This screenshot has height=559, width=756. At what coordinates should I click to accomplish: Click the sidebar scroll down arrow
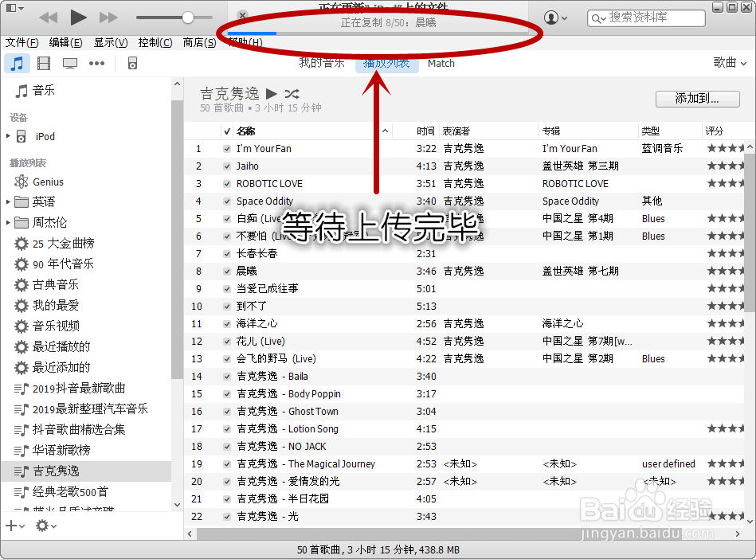tap(177, 505)
